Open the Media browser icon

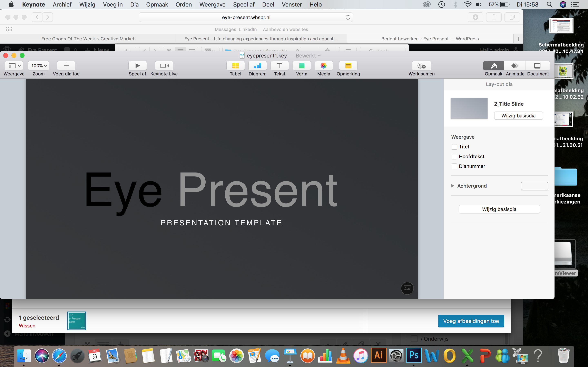pos(323,65)
